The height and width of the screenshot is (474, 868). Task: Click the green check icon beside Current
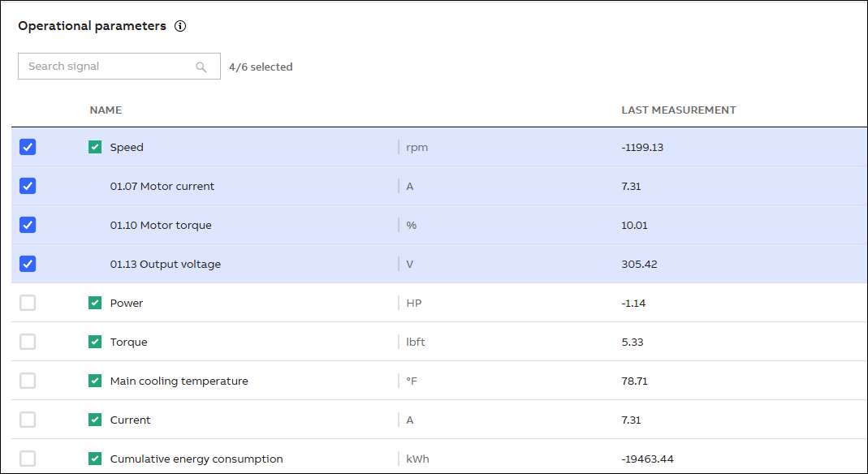pyautogui.click(x=95, y=420)
